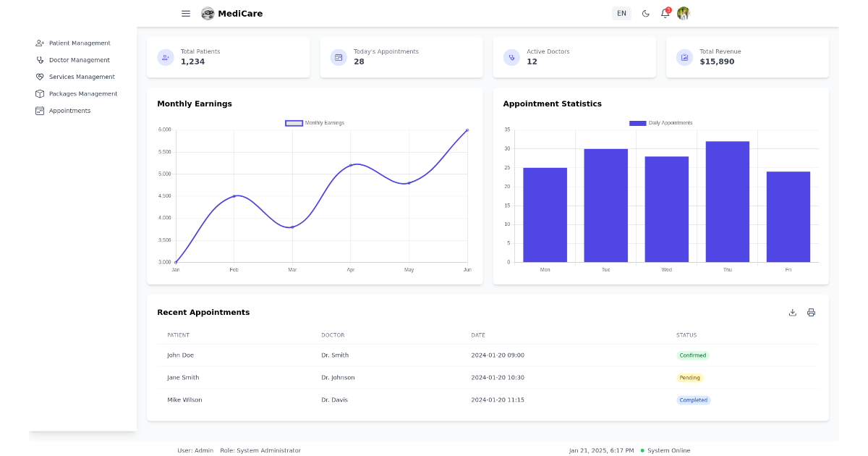Toggle dark mode with the moon icon
Viewport: 868px width, 456px height.
tap(645, 13)
